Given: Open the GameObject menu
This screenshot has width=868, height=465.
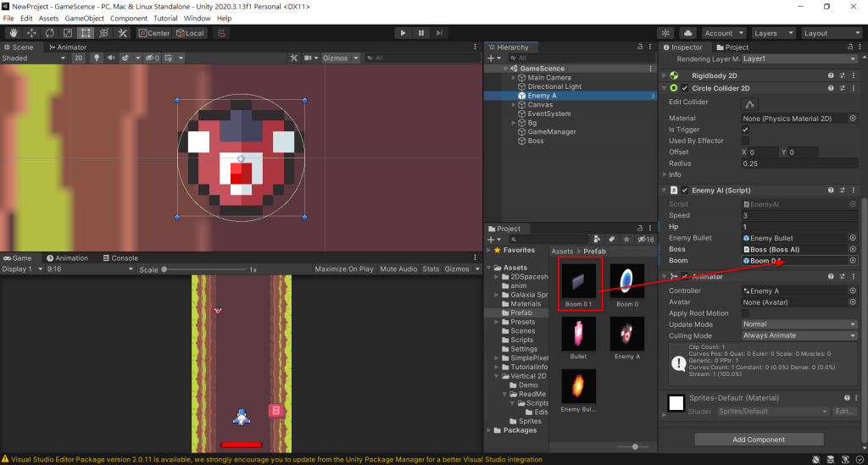Looking at the screenshot, I should (x=84, y=18).
